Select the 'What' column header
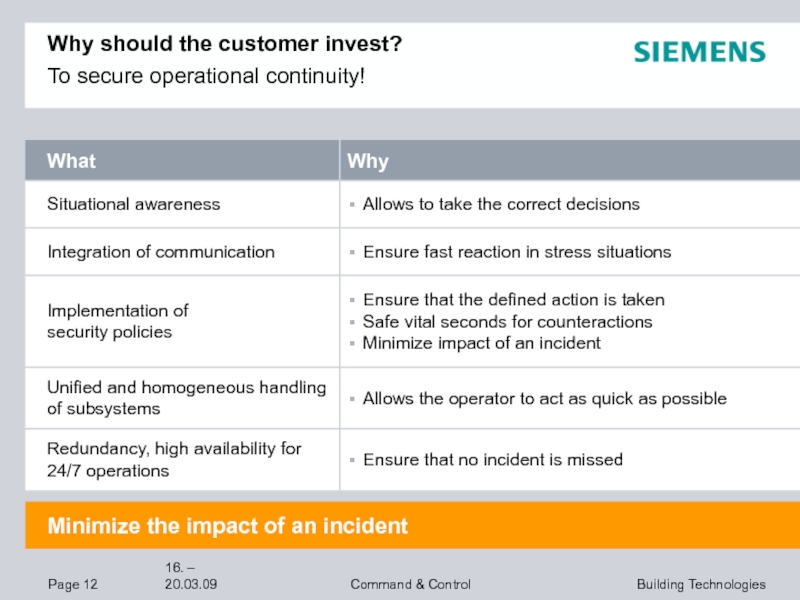Viewport: 800px width, 600px height. (x=182, y=161)
